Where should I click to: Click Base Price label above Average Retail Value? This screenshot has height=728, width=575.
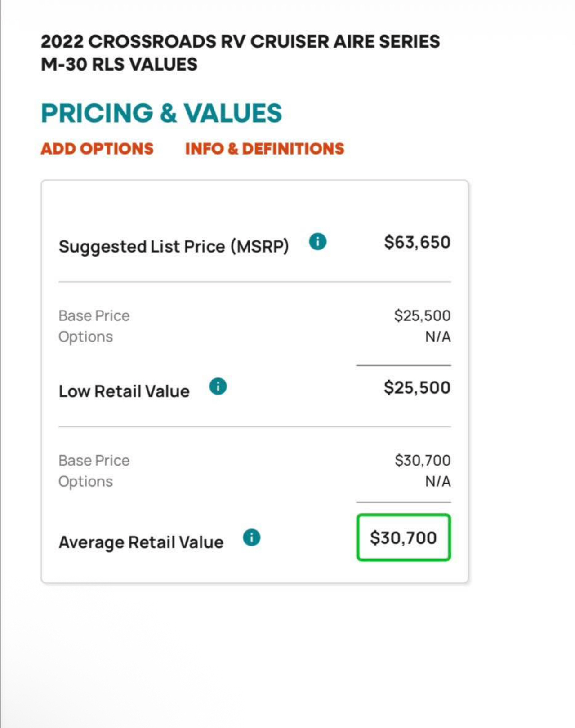tap(94, 460)
